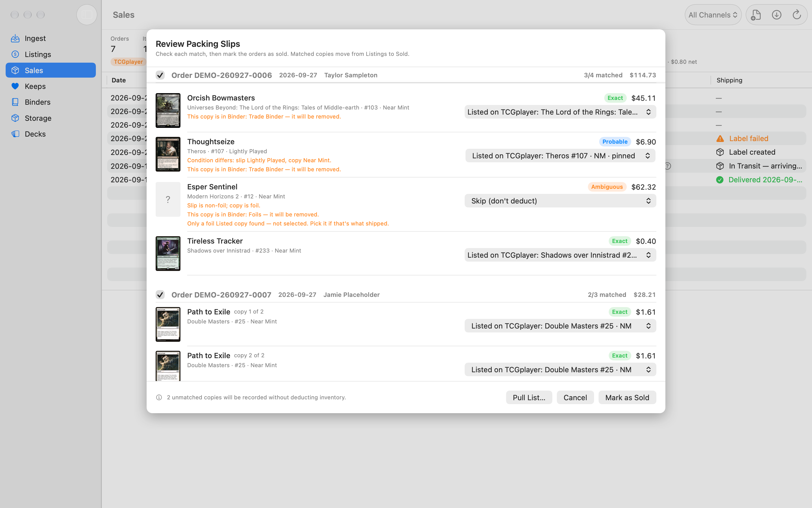Go to Ingest section

(51, 38)
